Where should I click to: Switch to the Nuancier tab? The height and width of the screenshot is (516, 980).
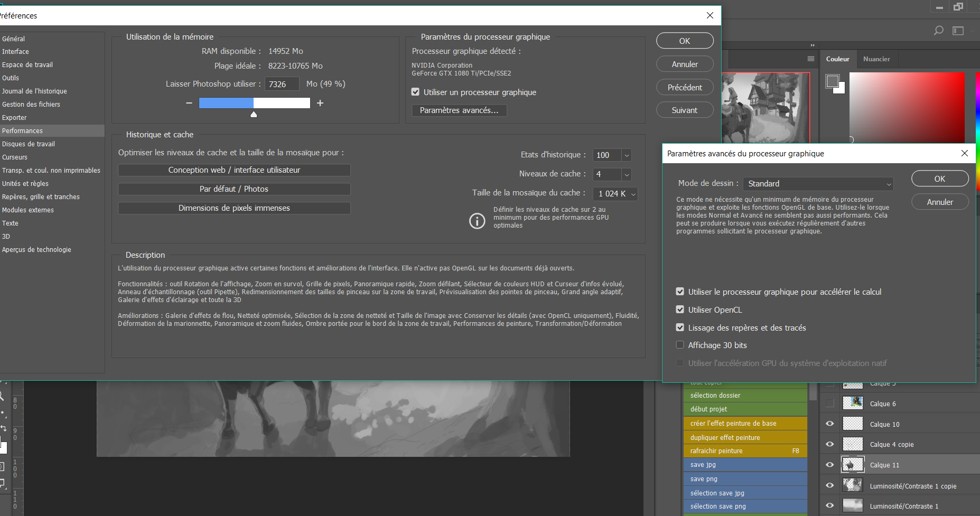pos(876,59)
